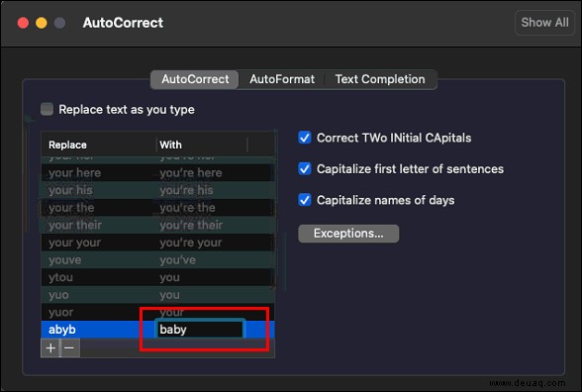Disable Capitalize names of days
582x392 pixels.
pyautogui.click(x=305, y=200)
